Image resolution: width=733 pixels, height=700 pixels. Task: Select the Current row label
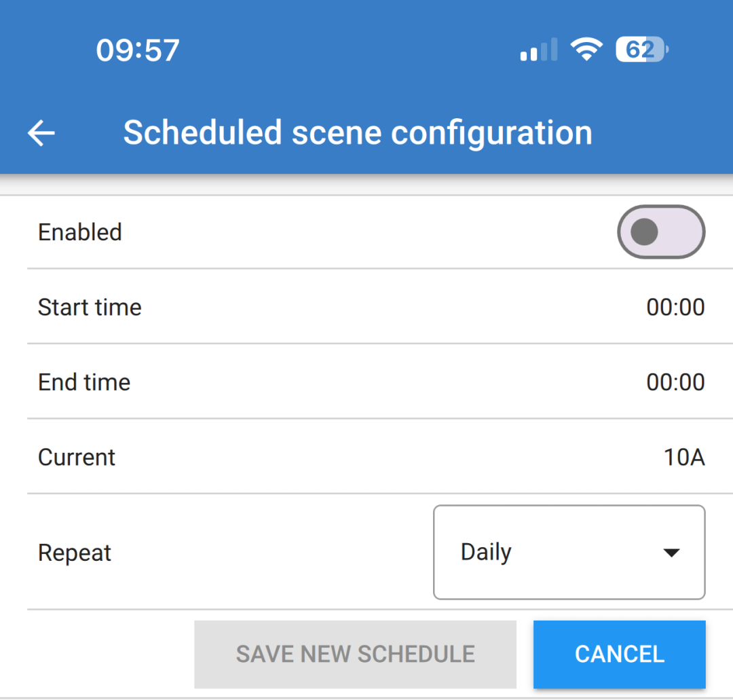click(77, 458)
